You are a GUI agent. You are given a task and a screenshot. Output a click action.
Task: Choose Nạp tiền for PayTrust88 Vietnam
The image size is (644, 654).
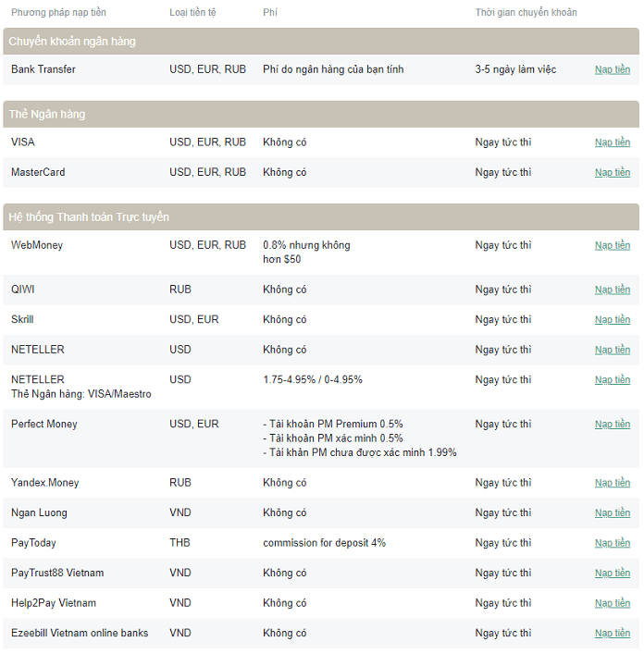(x=612, y=574)
